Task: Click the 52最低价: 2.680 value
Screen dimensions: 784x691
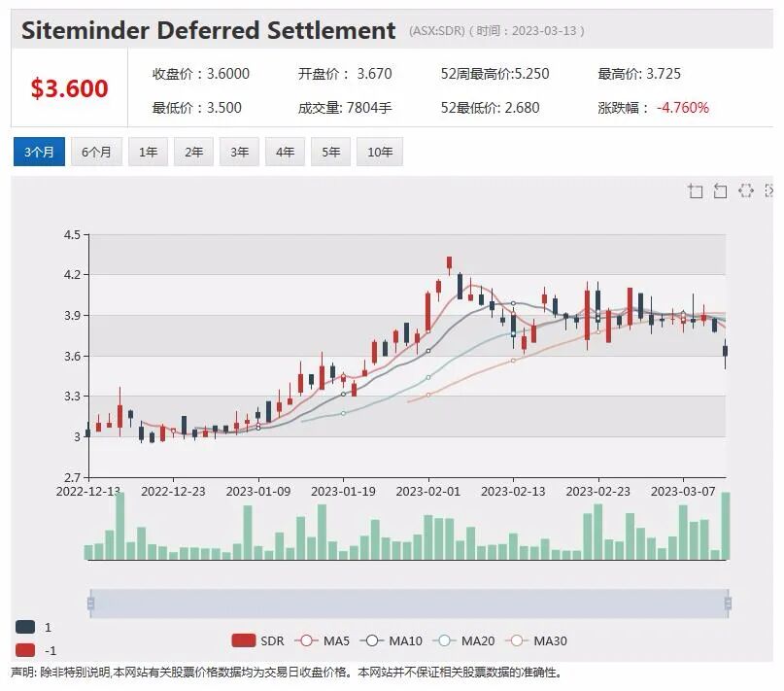Action: [x=490, y=108]
